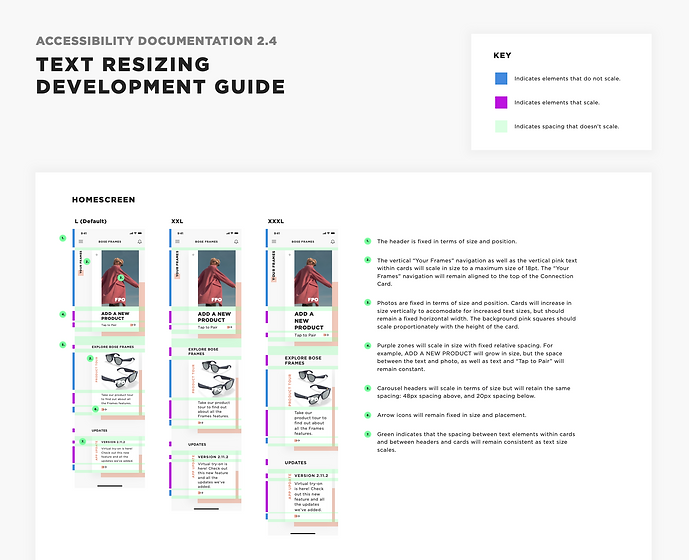Click note 'The header is fixed in terms of size'

[447, 241]
